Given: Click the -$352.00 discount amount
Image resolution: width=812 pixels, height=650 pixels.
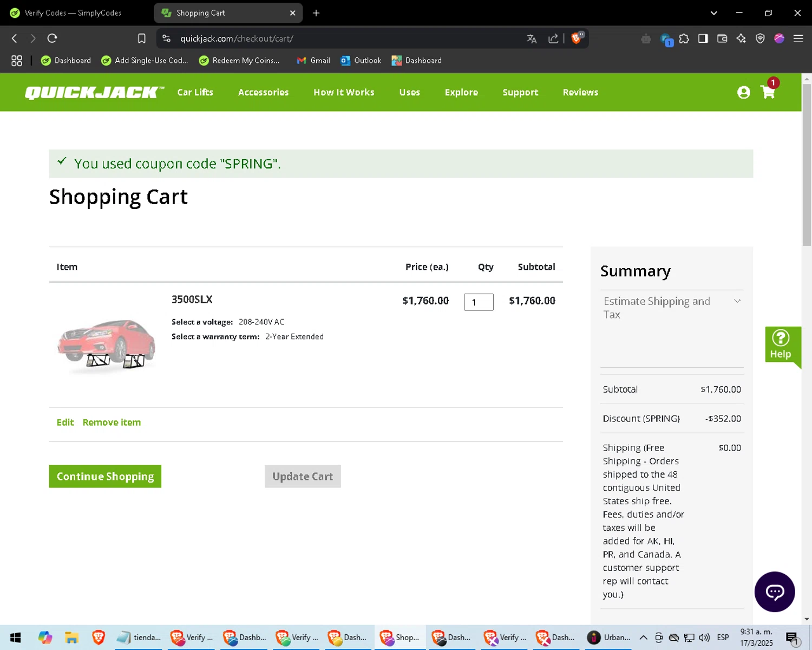Looking at the screenshot, I should tap(723, 419).
